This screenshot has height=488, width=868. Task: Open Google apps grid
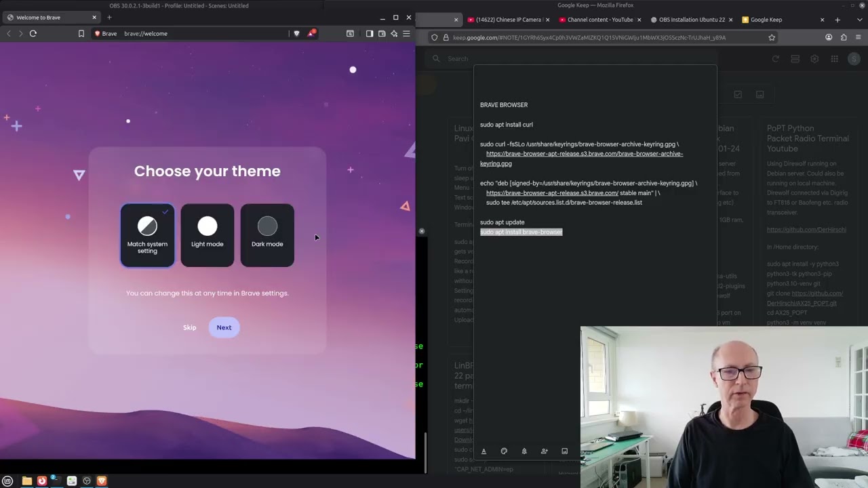coord(835,59)
